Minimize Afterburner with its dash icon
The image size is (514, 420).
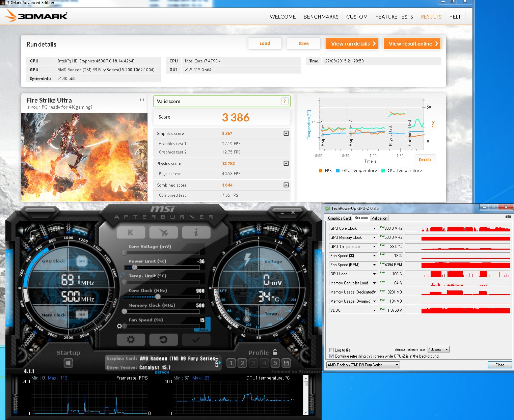coord(282,213)
